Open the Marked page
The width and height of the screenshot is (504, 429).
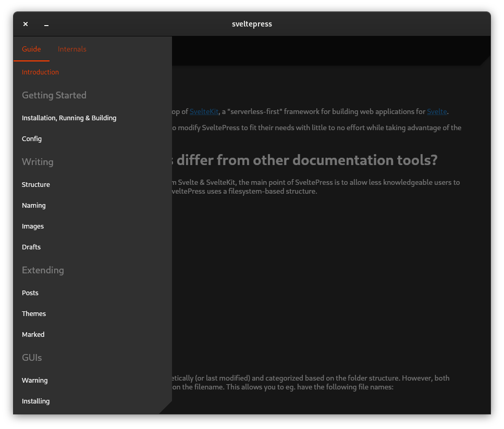pos(33,335)
